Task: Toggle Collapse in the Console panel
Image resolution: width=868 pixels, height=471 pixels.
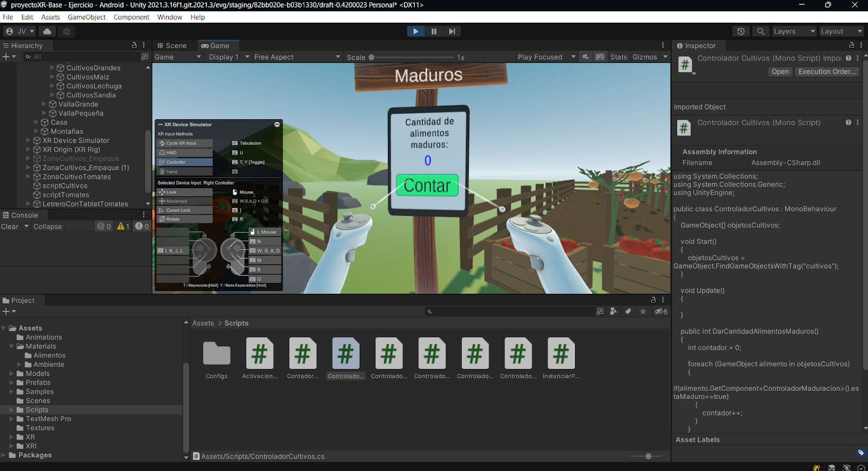Action: tap(48, 227)
